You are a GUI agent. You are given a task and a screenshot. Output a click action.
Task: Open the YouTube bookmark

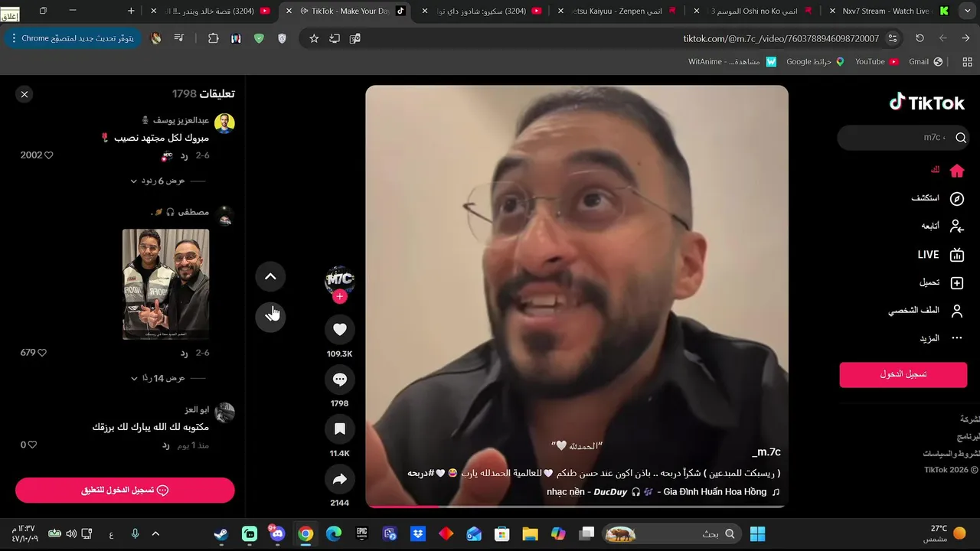click(877, 62)
